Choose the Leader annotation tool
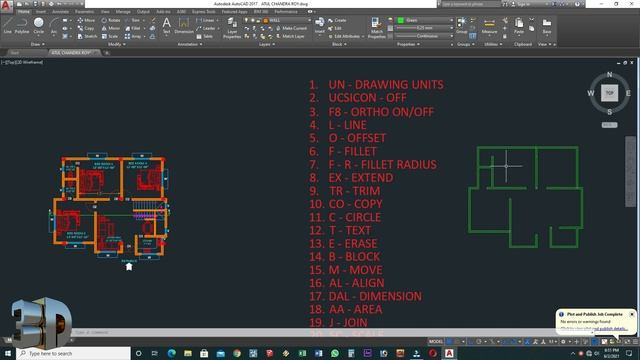 tap(206, 28)
